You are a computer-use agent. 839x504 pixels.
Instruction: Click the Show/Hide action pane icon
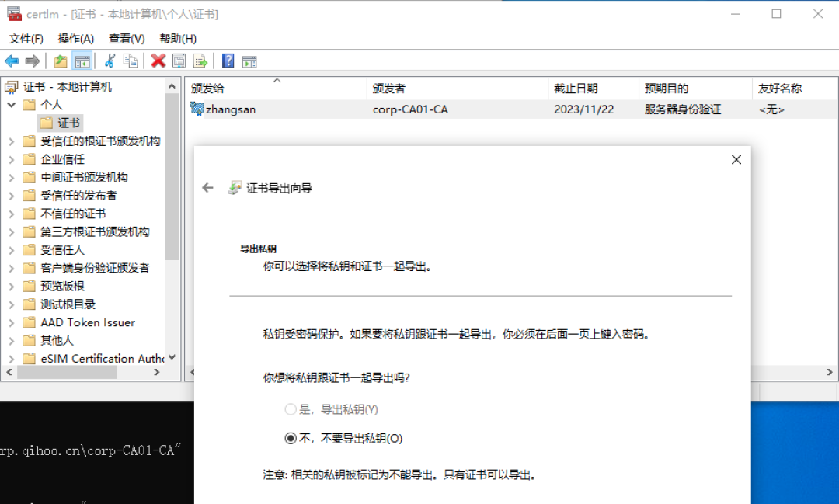[249, 61]
